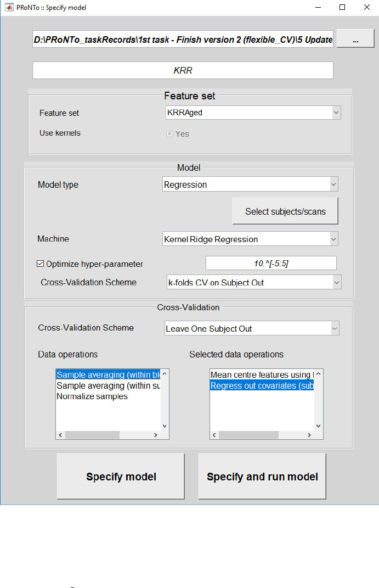The width and height of the screenshot is (379, 588).
Task: Edit the hyper-parameter range field
Action: tap(271, 264)
